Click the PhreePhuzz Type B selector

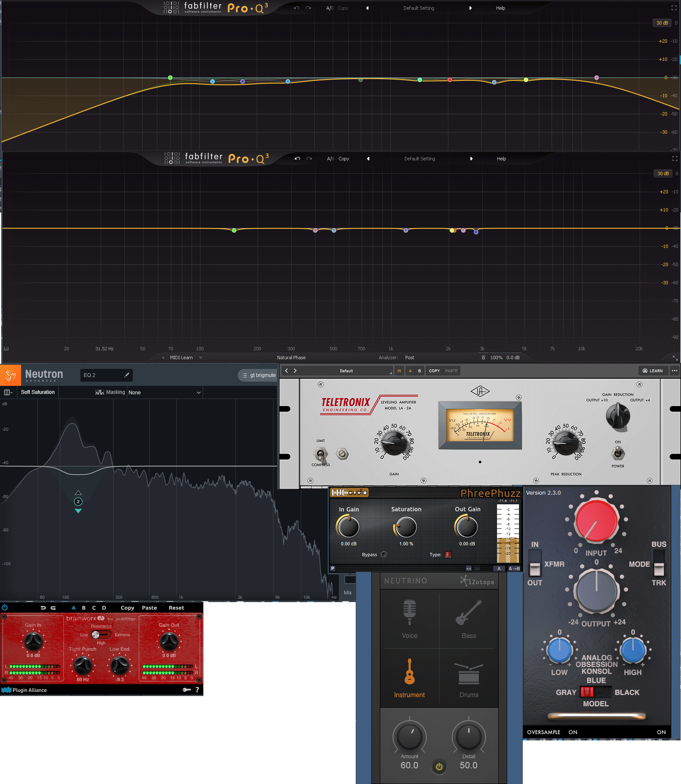point(448,555)
